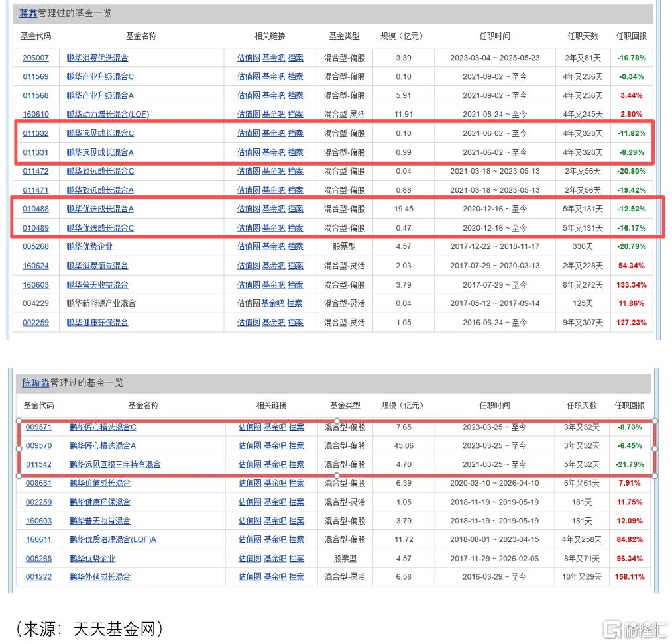
Task: Open fund 鹏华消费领先混合
Action: [x=97, y=266]
